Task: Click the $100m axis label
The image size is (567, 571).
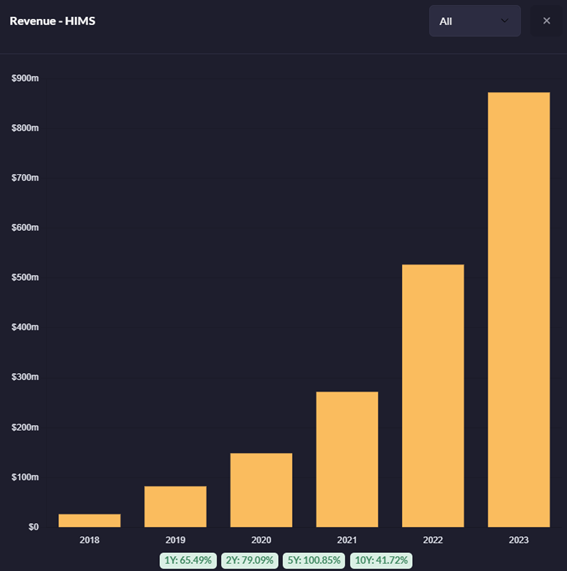Action: click(x=25, y=477)
